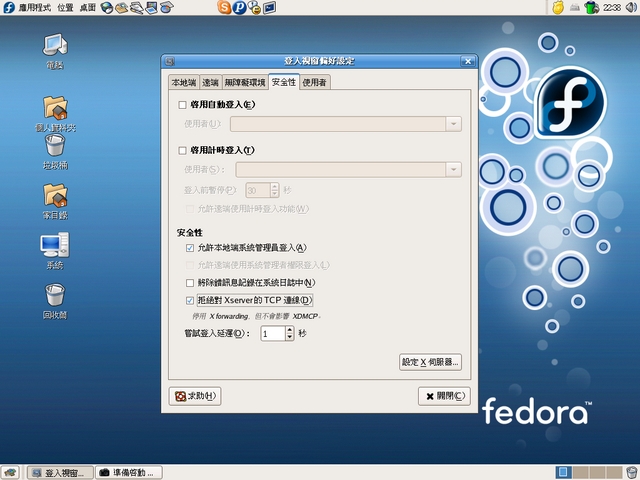Select the 系統 computer desktop icon
Viewport: 640px width, 480px height.
click(x=55, y=251)
